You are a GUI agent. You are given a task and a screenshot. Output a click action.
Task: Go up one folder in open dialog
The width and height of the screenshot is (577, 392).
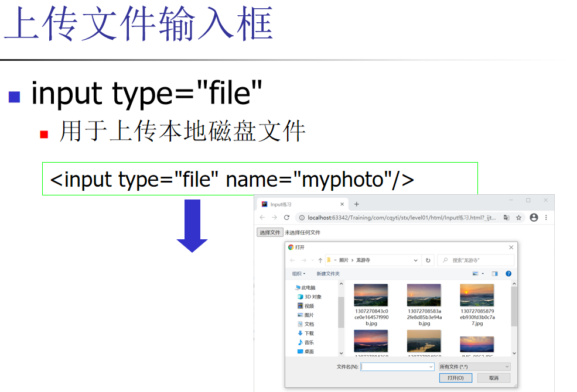320,260
